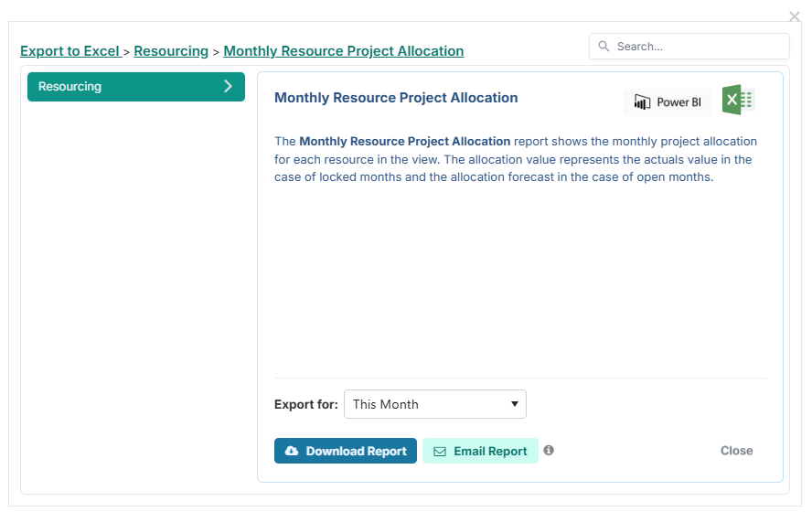
Task: Click the green Excel export icon
Action: 737,101
